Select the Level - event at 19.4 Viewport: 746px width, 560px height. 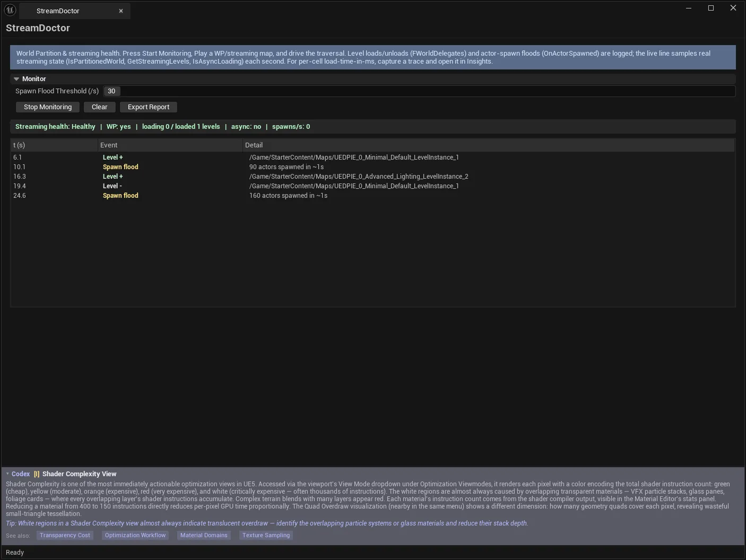point(112,186)
